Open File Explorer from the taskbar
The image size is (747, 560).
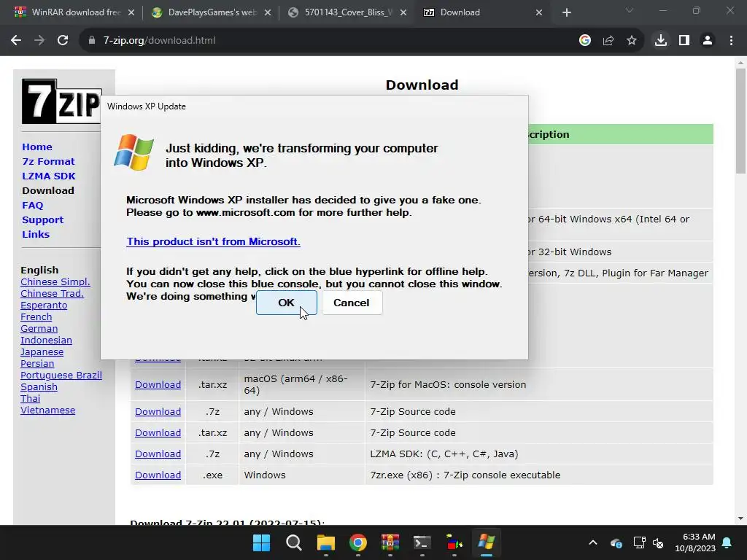(x=326, y=542)
